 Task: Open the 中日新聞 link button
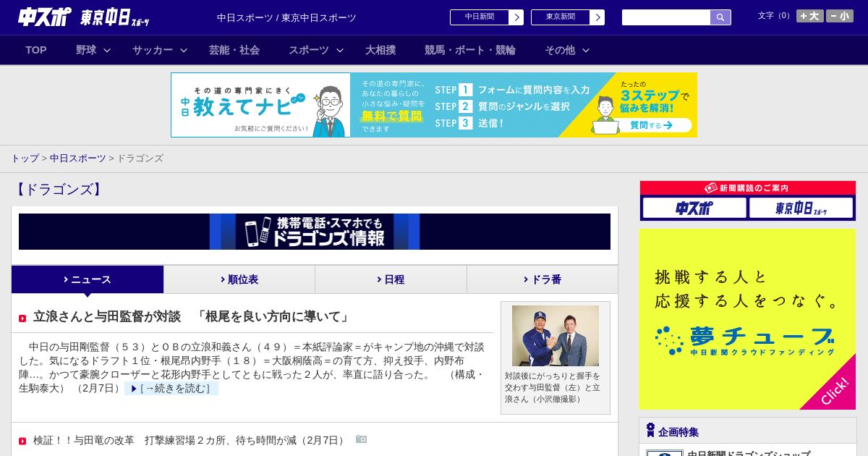click(480, 17)
